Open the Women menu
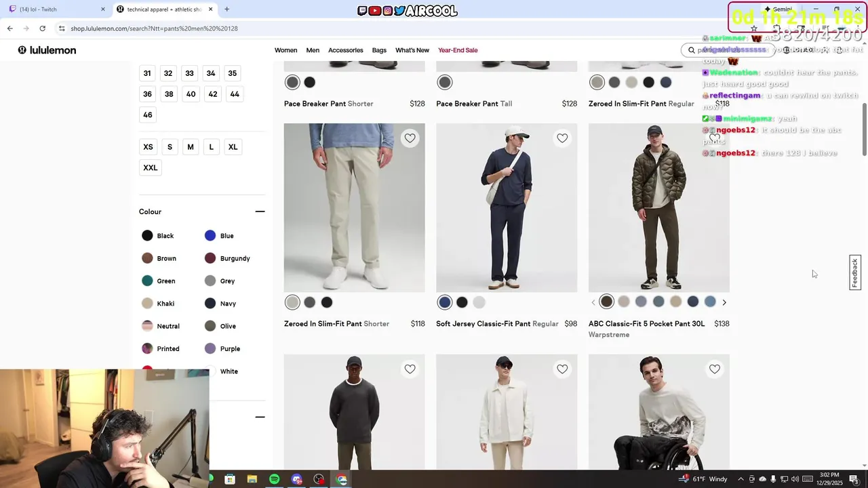The height and width of the screenshot is (488, 868). (285, 50)
